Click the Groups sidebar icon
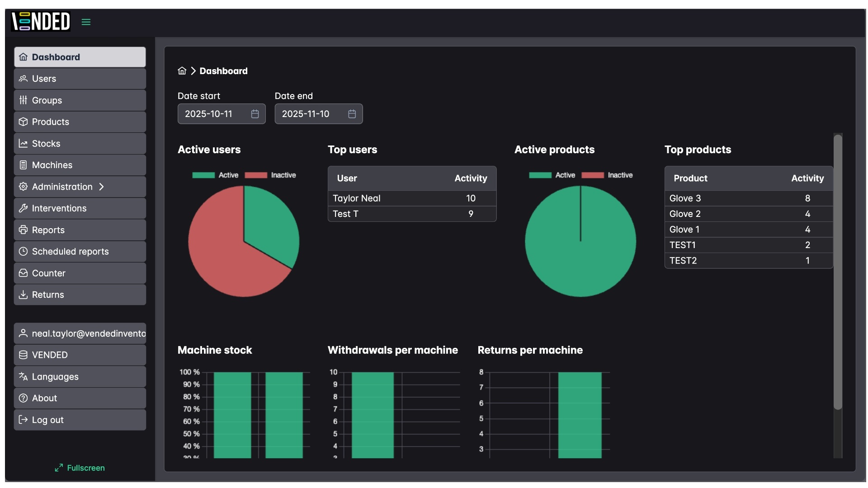868x488 pixels. [x=23, y=100]
